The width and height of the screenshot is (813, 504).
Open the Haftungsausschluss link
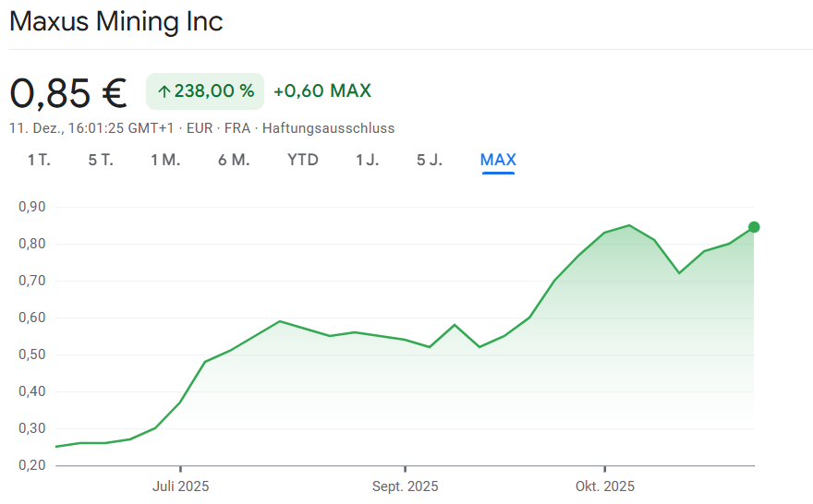click(328, 128)
